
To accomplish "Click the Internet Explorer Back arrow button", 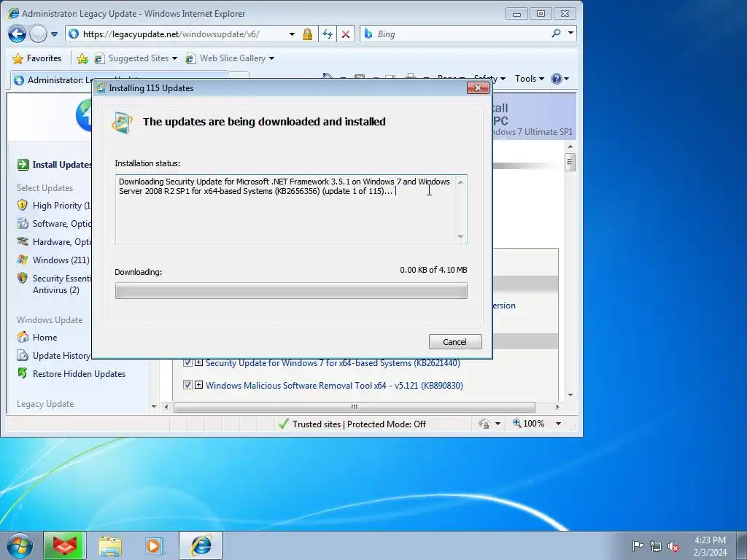I will pyautogui.click(x=18, y=34).
